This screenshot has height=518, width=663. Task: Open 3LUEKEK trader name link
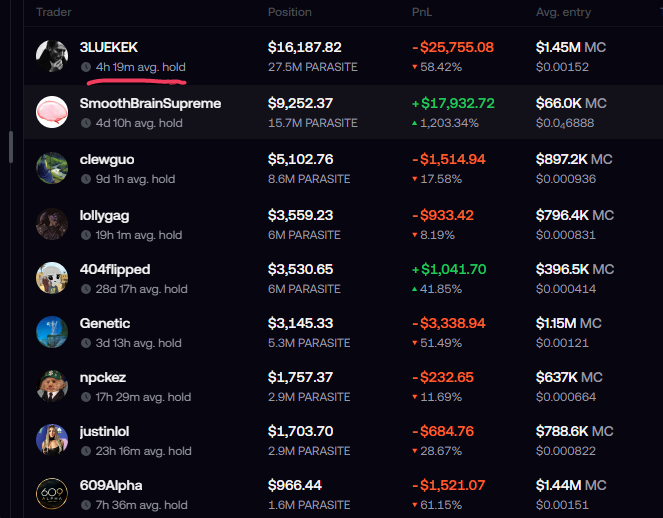point(109,47)
